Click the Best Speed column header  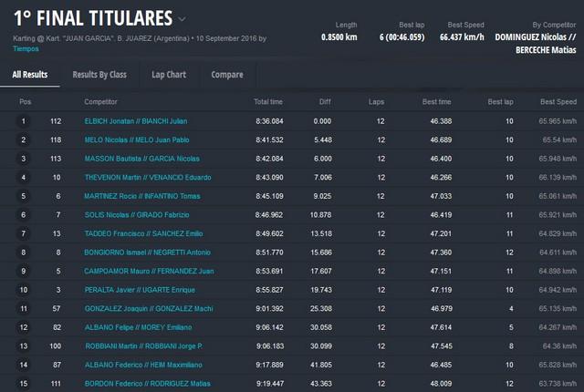click(x=558, y=101)
